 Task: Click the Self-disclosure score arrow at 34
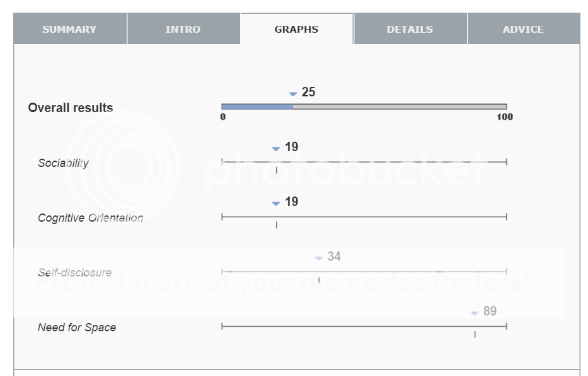[318, 258]
